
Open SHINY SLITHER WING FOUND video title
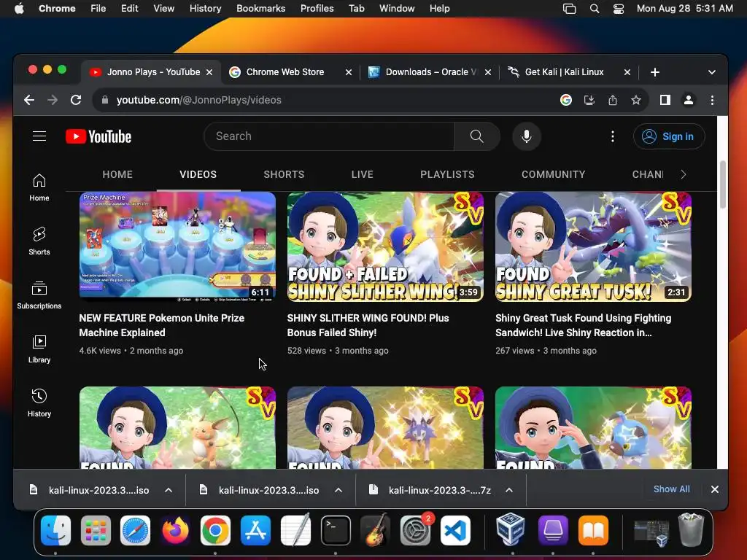click(368, 325)
